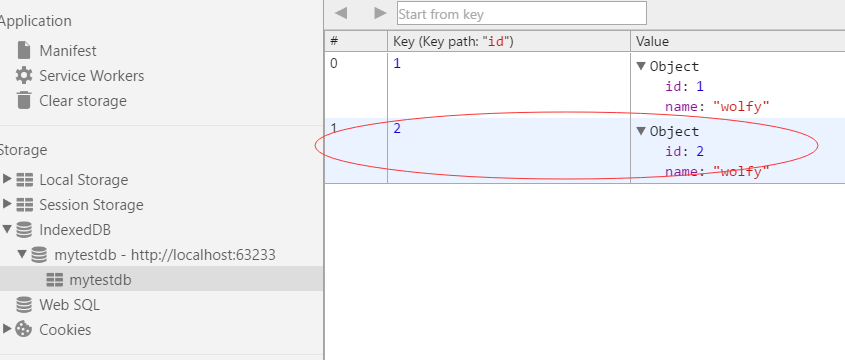Collapse Object with id 2
The image size is (845, 360).
pyautogui.click(x=641, y=131)
